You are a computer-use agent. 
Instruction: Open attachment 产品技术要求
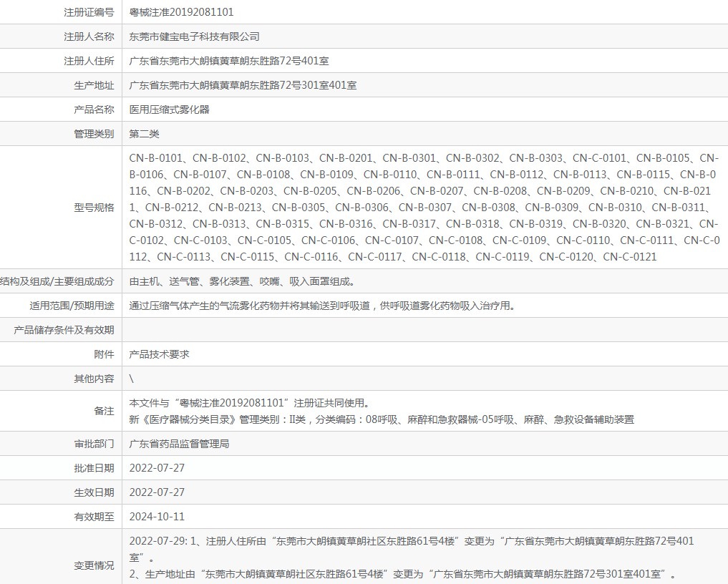pos(159,355)
